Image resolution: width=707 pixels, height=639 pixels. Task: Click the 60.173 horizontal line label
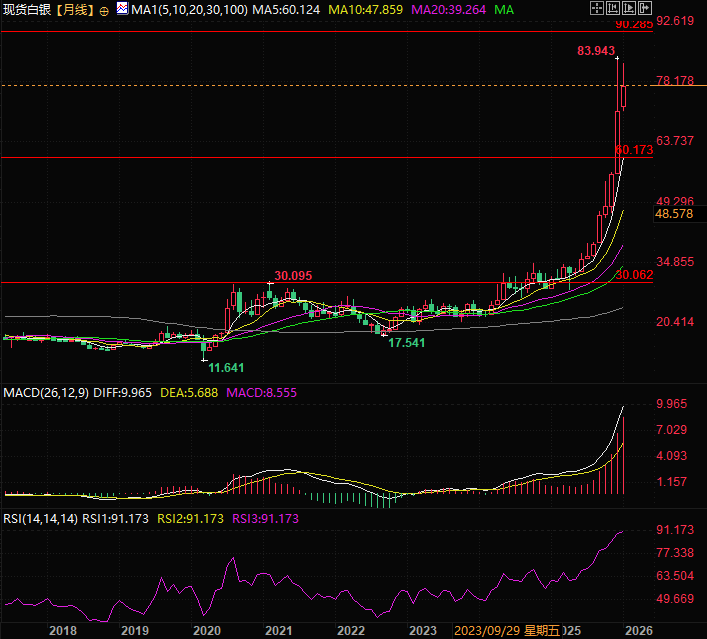(x=634, y=150)
